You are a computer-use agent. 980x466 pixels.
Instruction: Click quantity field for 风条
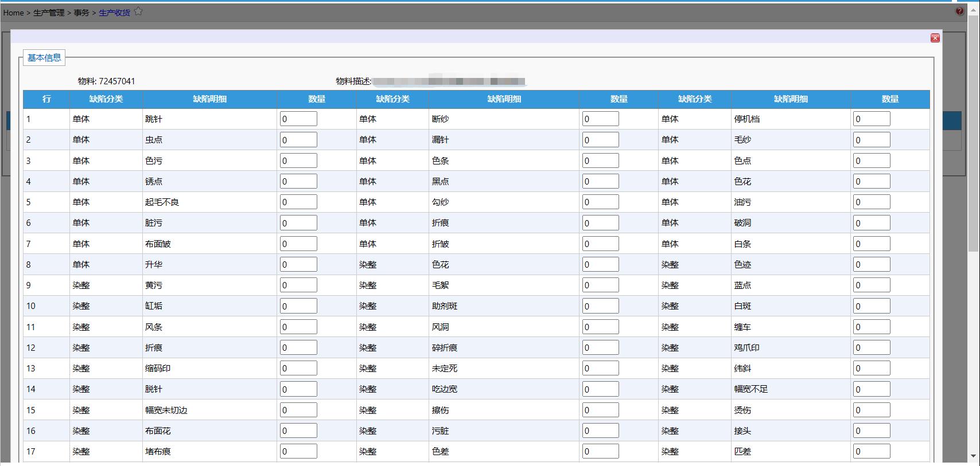point(298,327)
